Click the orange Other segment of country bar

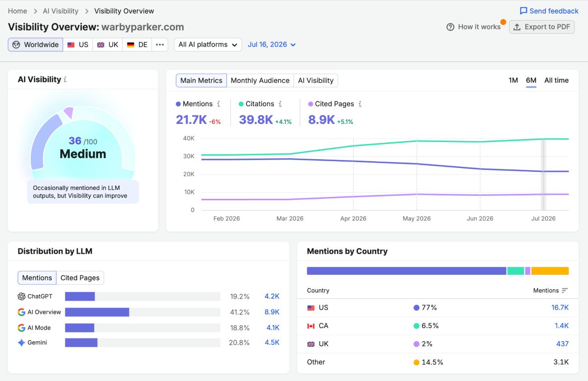(550, 271)
